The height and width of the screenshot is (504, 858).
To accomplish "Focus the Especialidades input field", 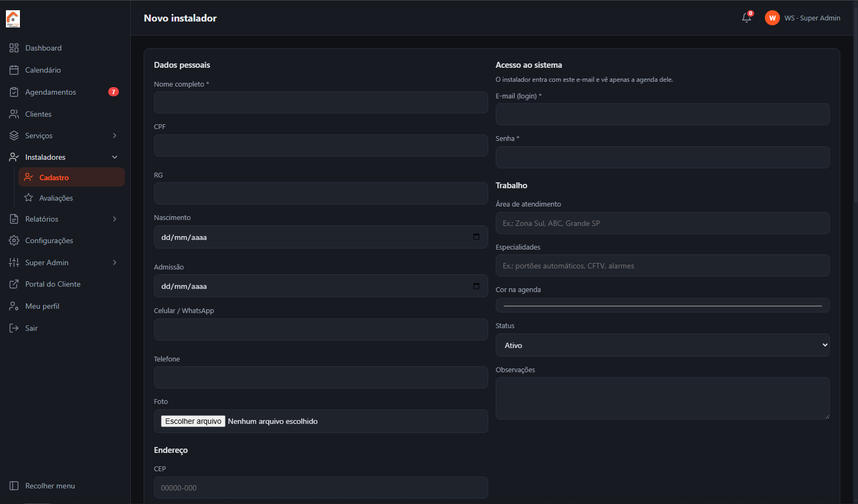I will click(x=663, y=265).
